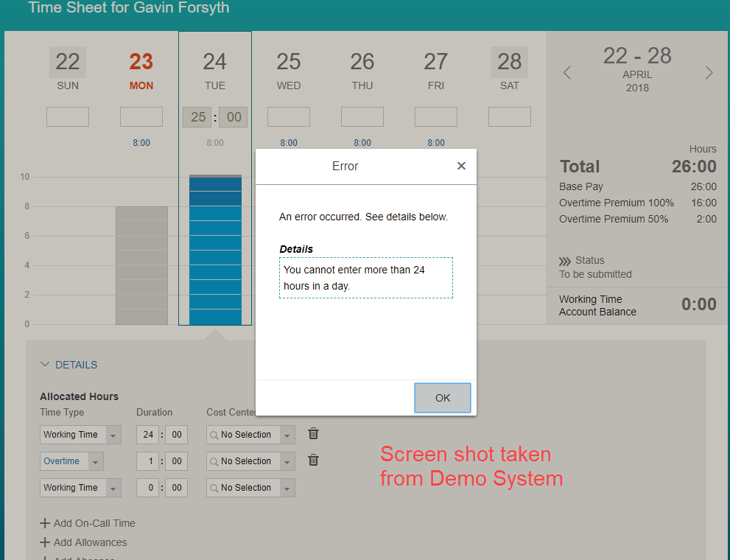Click the 22 - 28 week range heading
Screen dimensions: 730x560
pyautogui.click(x=637, y=56)
